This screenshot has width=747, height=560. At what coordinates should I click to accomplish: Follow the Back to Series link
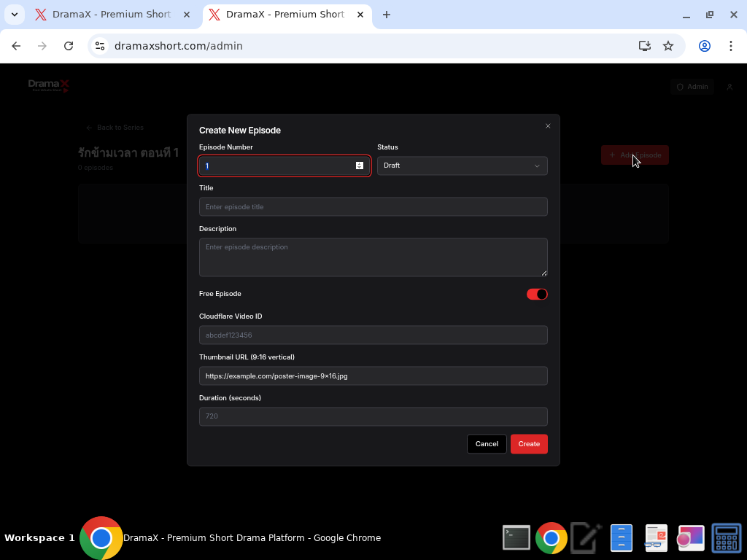pos(115,127)
